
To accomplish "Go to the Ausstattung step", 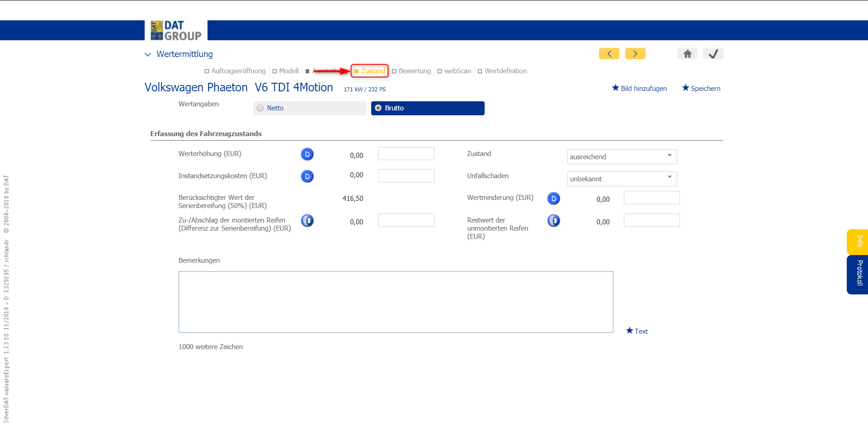I will click(326, 71).
